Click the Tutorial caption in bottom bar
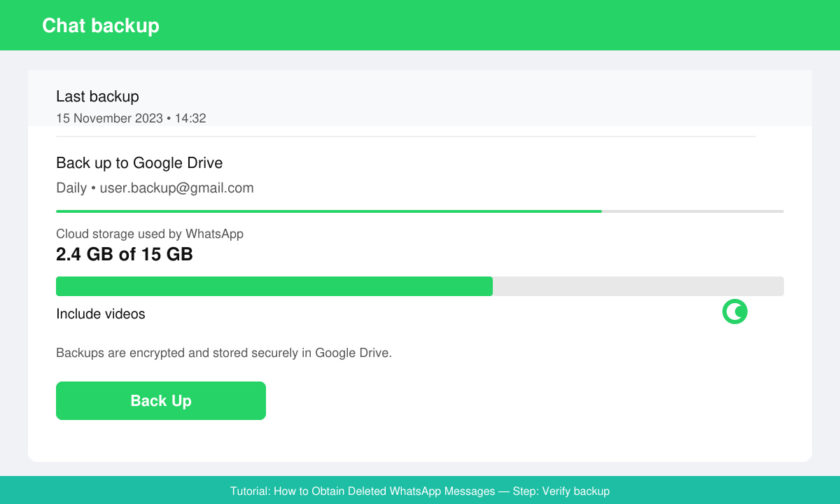The image size is (840, 504). tap(420, 491)
